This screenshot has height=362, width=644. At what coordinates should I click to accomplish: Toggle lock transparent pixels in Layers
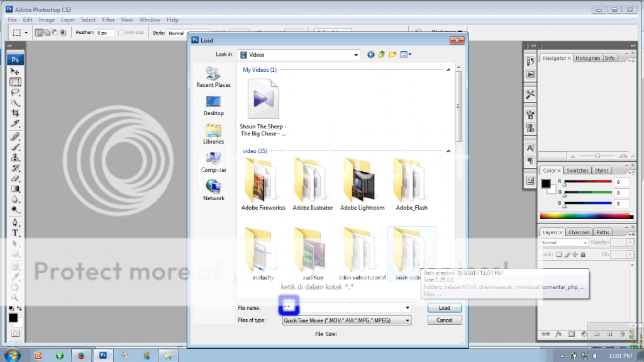point(558,254)
